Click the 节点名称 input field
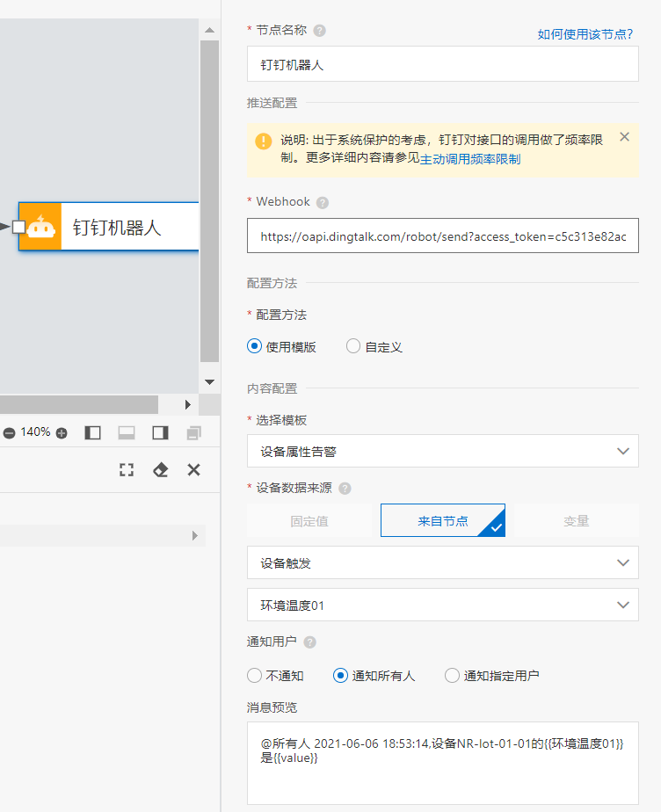661x812 pixels. point(443,64)
